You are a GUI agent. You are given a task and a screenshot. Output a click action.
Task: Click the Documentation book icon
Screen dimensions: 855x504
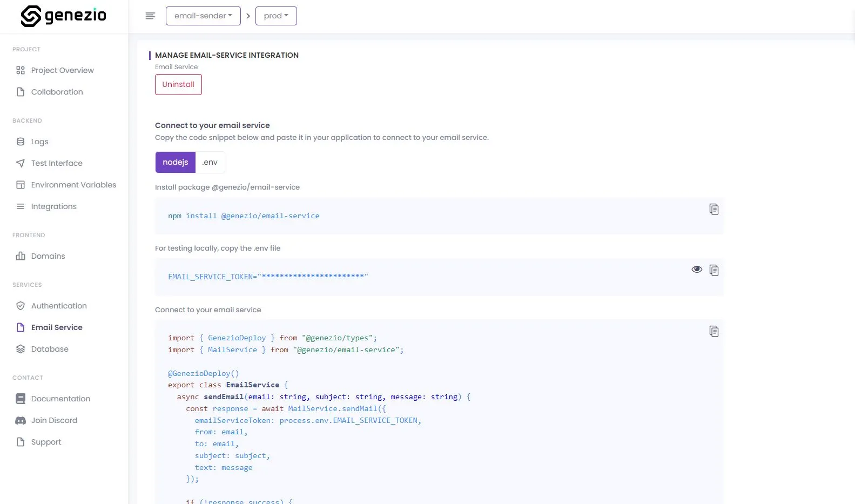[x=21, y=399]
